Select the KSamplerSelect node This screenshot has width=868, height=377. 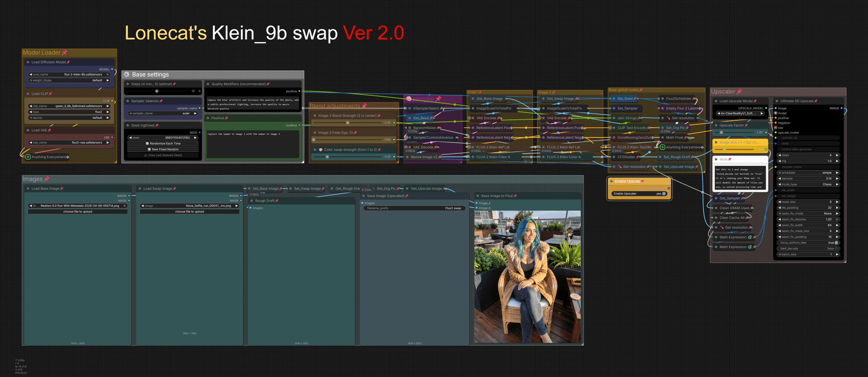(x=425, y=108)
